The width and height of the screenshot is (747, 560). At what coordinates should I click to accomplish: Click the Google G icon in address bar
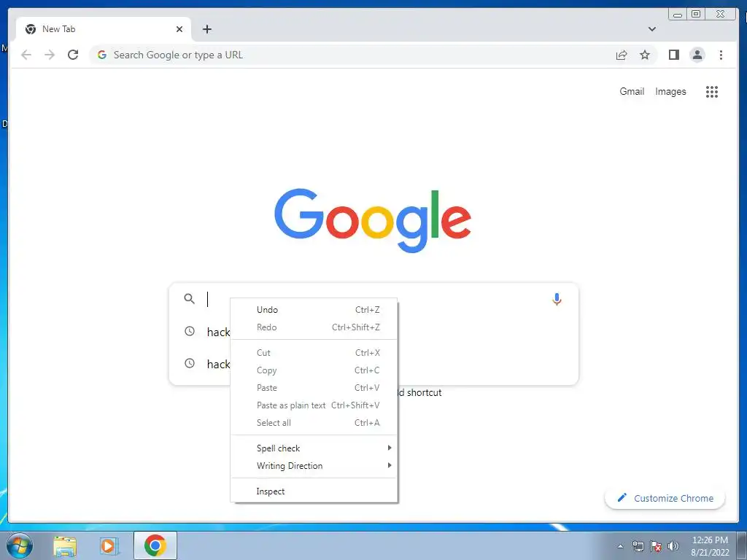coord(101,55)
